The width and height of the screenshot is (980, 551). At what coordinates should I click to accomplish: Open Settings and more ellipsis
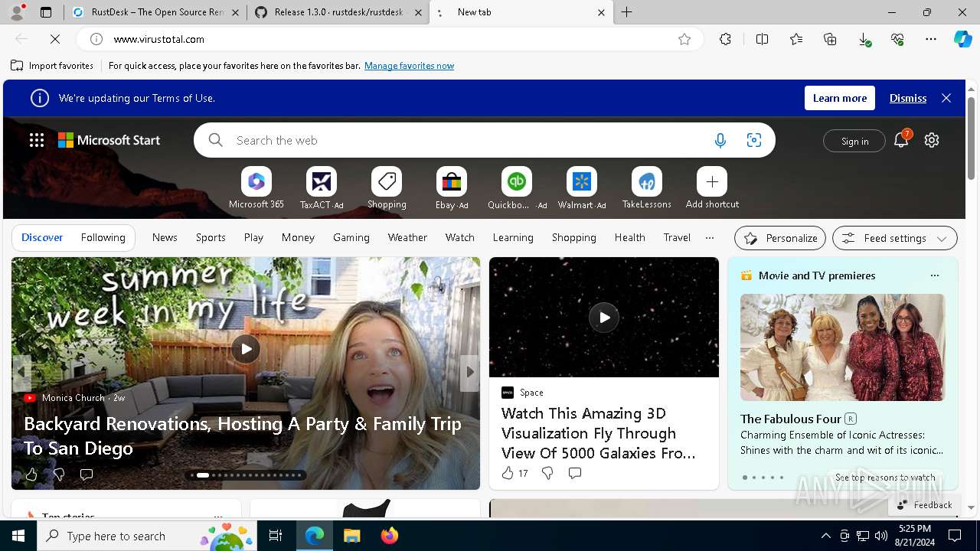(931, 39)
